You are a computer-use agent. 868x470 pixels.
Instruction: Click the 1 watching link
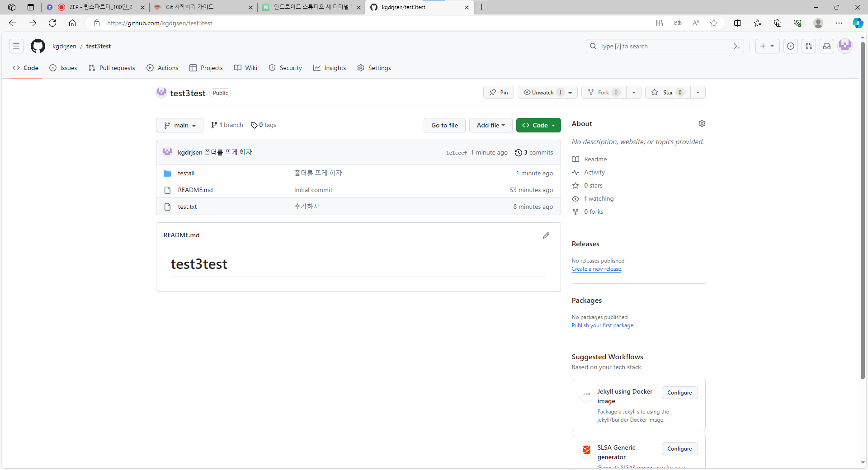(x=599, y=198)
